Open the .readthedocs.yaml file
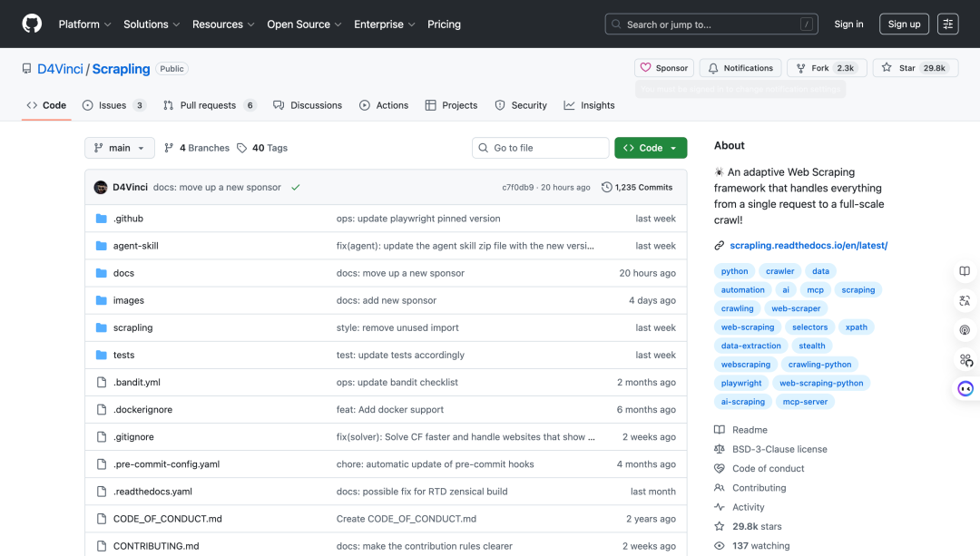The height and width of the screenshot is (556, 980). click(x=152, y=492)
